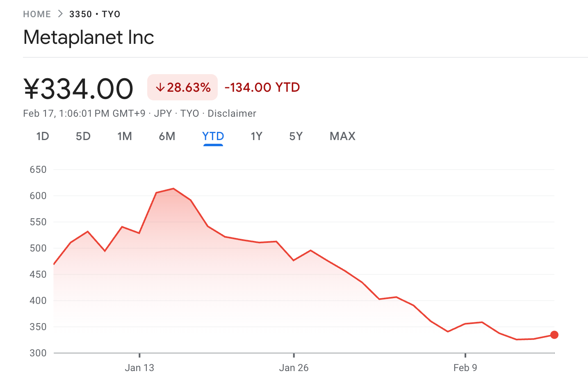Click the breadcrumb chevron after HOME
This screenshot has height=385, width=588.
(x=59, y=13)
